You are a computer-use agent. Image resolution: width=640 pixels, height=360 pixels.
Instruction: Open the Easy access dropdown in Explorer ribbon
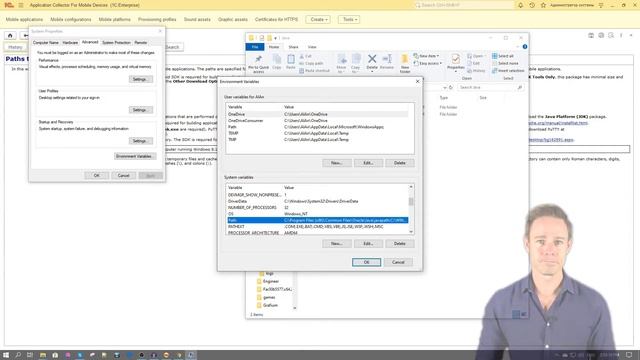tap(428, 63)
